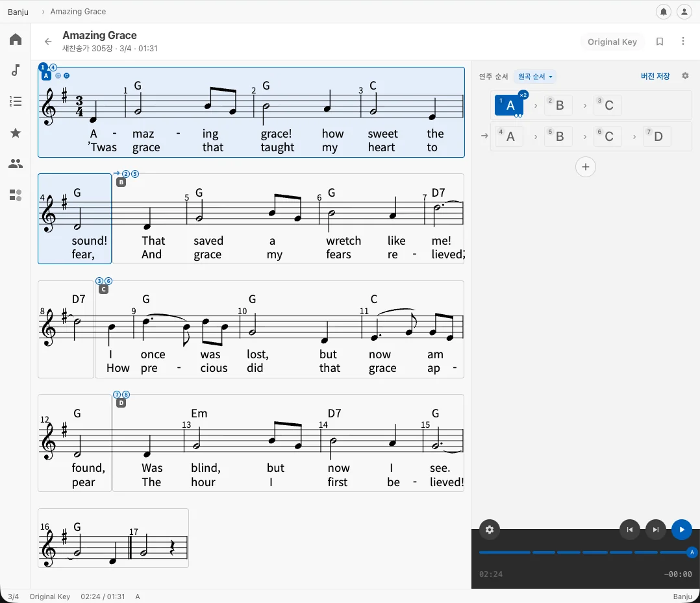The image size is (700, 603).
Task: Save version with 버전 저장
Action: point(655,77)
